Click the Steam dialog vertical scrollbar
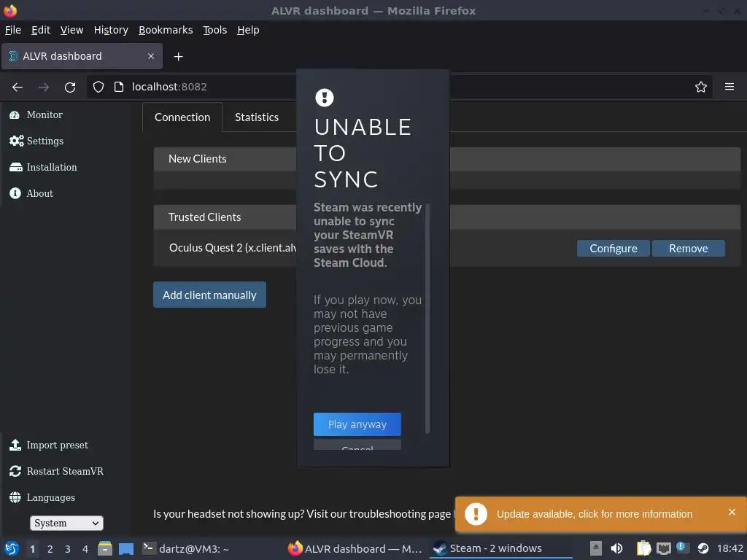This screenshot has height=560, width=747. pos(427,318)
